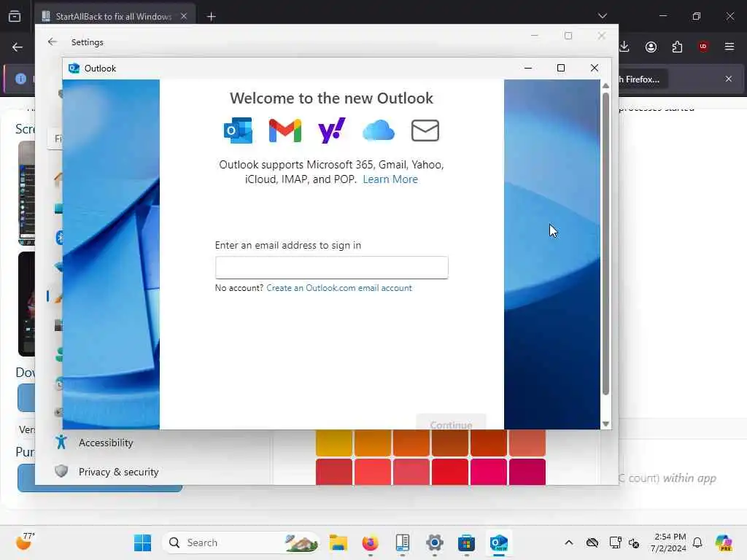Open notifications bell in taskbar
This screenshot has width=747, height=560.
point(697,542)
